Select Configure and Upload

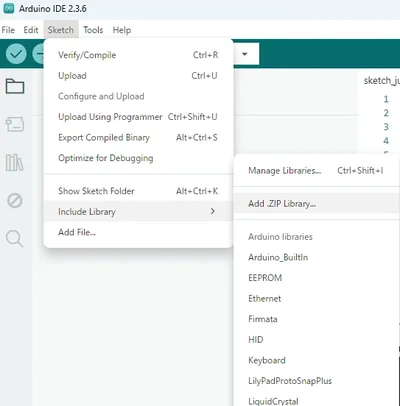click(138, 96)
